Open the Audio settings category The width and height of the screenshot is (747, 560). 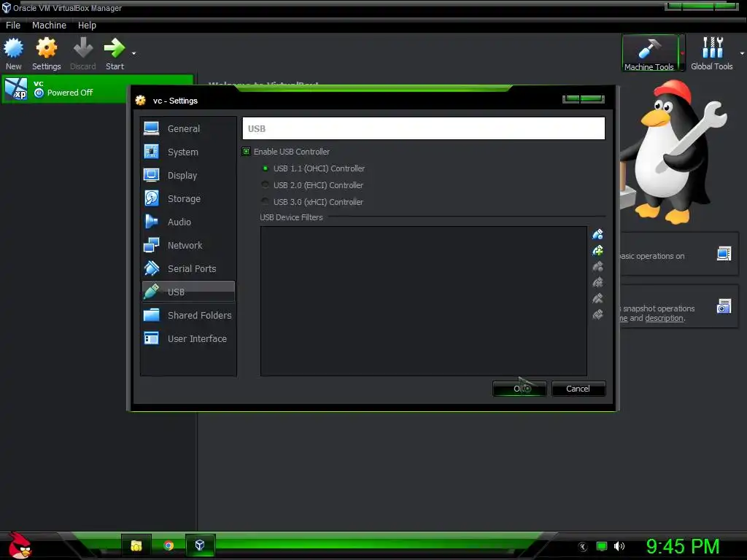(x=188, y=222)
